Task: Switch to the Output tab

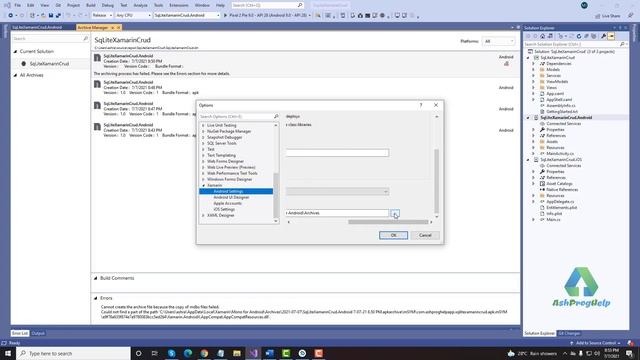Action: click(x=38, y=333)
